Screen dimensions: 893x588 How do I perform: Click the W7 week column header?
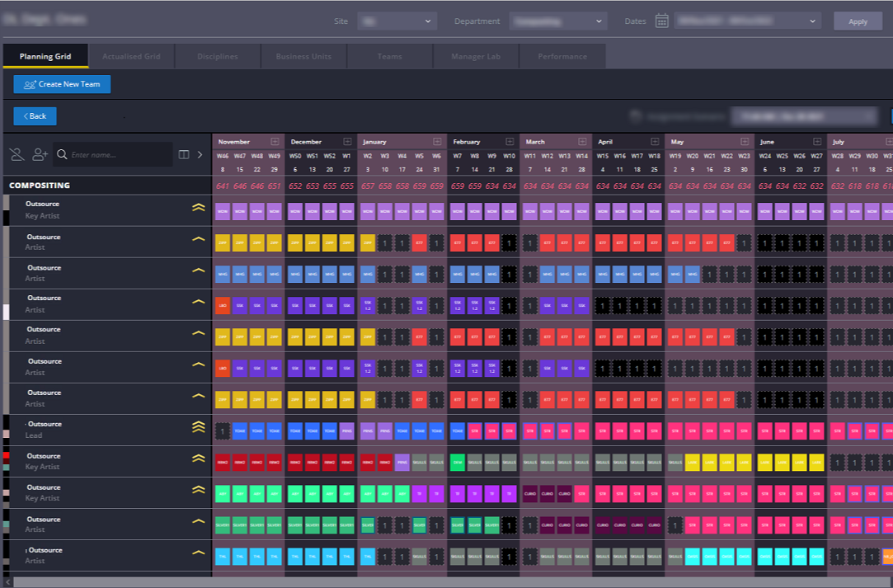[458, 156]
